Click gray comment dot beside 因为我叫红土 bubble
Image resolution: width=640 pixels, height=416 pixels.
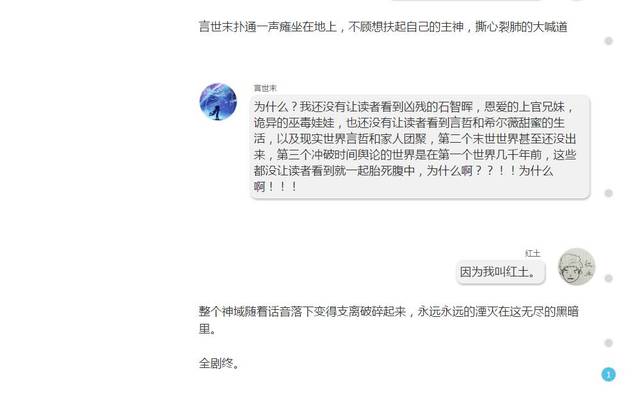608,278
